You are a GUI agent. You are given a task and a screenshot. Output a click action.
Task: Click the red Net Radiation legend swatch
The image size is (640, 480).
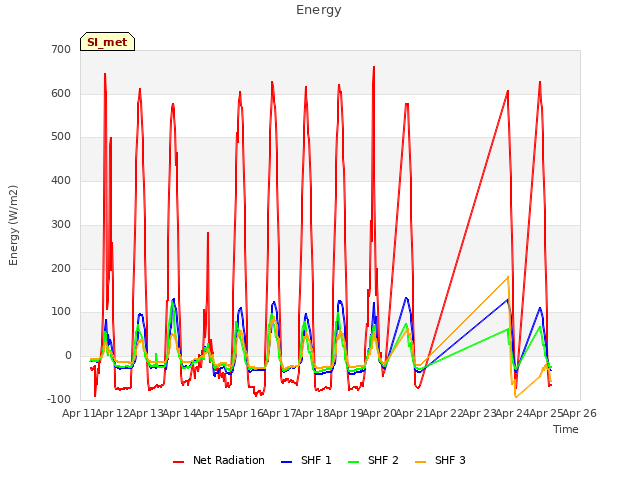(x=178, y=462)
